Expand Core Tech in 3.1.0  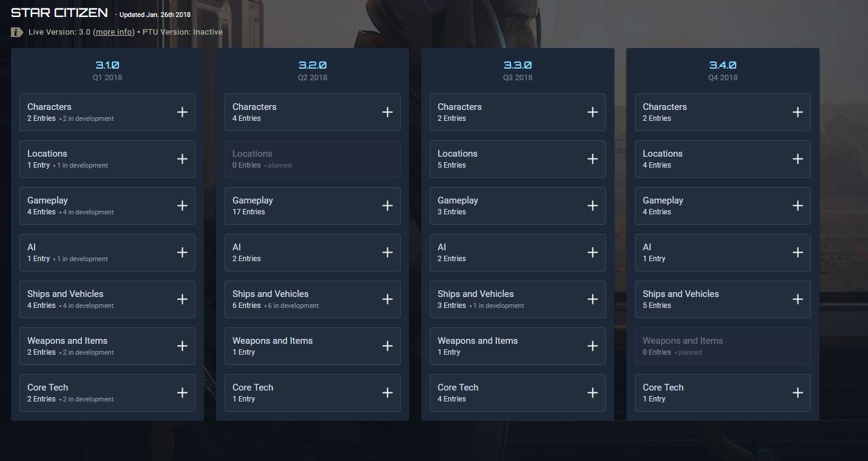(107, 393)
